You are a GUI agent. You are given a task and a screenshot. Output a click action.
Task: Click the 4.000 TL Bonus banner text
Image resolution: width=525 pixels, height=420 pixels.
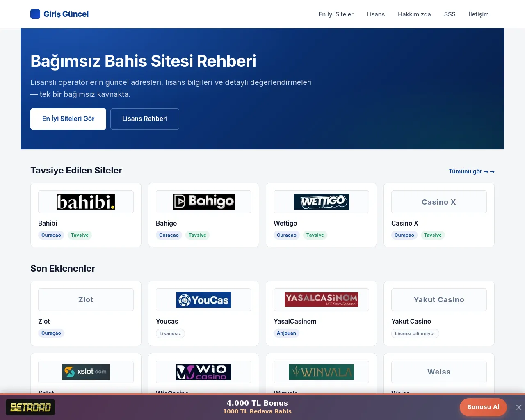pos(257,403)
